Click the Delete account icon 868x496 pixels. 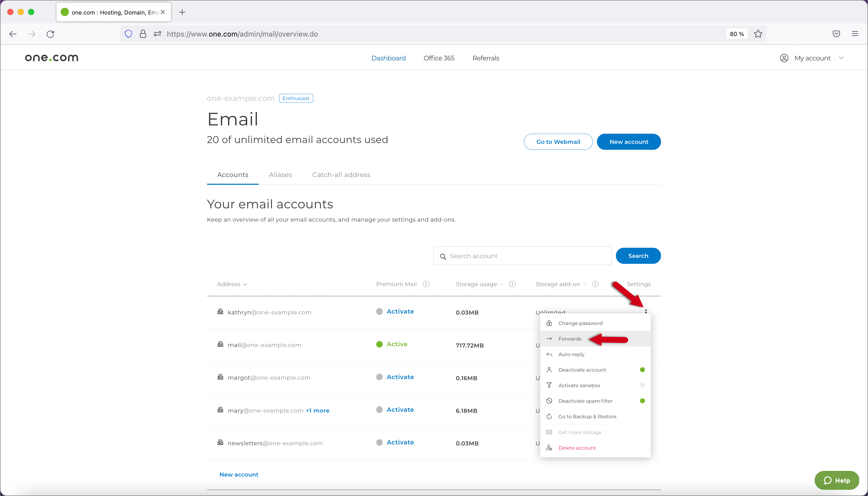click(x=550, y=448)
